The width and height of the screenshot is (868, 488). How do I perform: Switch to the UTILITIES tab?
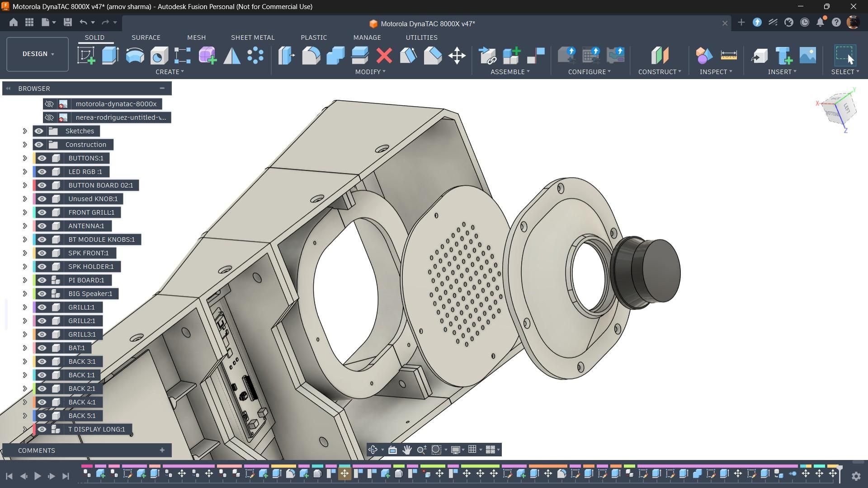(421, 38)
